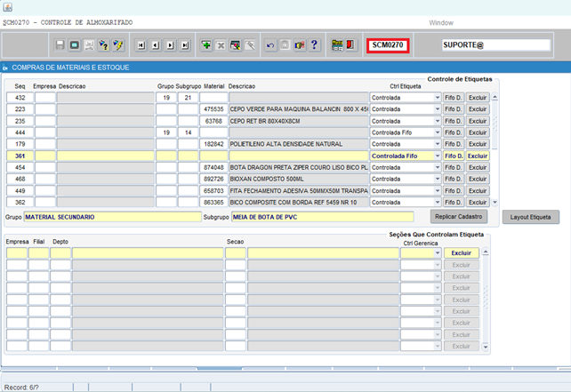
Task: Go to next record
Action: click(171, 45)
